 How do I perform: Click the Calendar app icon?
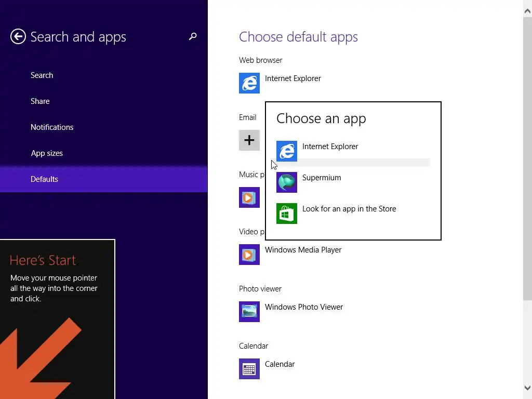tap(249, 369)
